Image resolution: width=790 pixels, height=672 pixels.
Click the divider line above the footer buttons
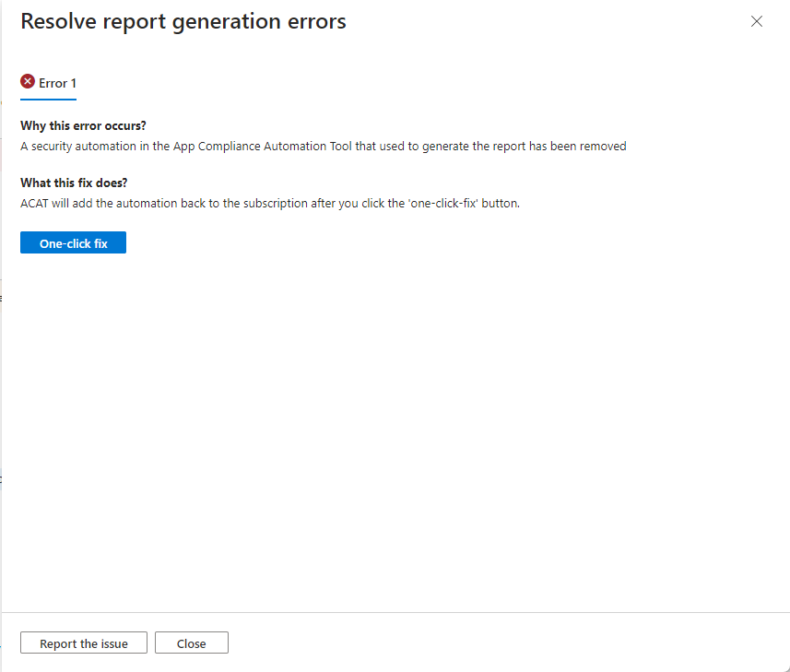(395, 612)
